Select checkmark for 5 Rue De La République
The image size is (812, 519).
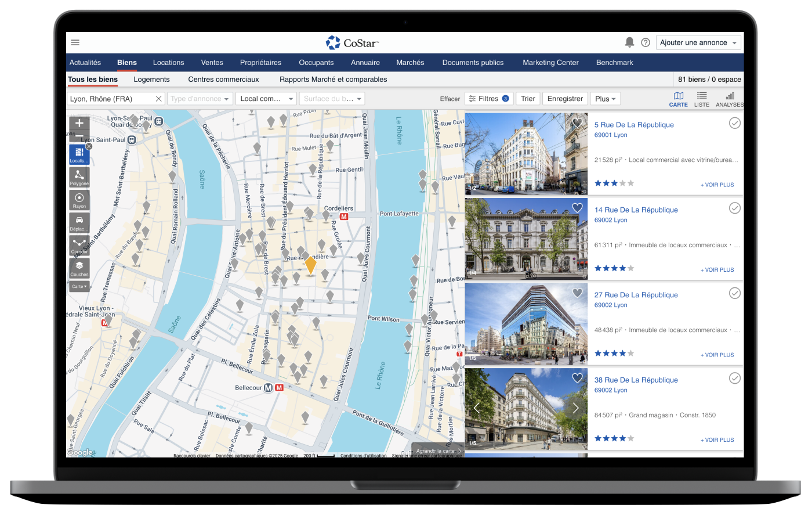(x=735, y=123)
